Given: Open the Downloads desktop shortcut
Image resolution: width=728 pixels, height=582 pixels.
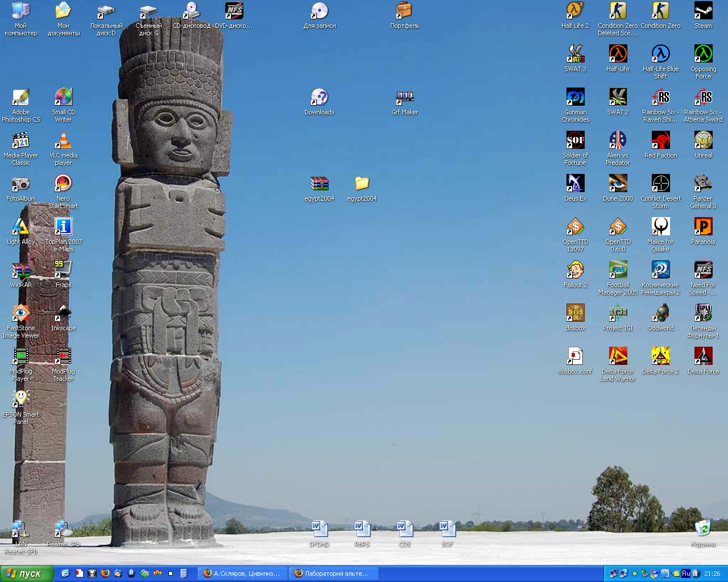Looking at the screenshot, I should point(319,98).
